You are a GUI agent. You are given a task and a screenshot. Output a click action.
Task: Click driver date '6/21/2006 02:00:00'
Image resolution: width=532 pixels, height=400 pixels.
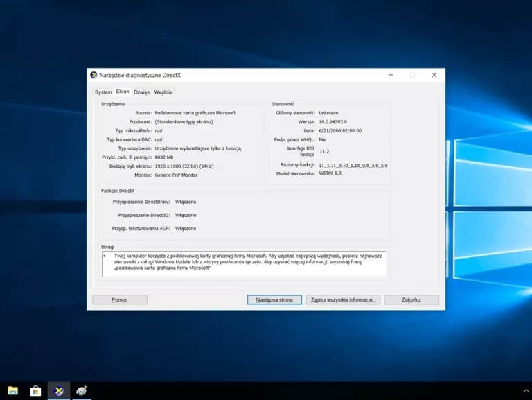click(x=340, y=130)
